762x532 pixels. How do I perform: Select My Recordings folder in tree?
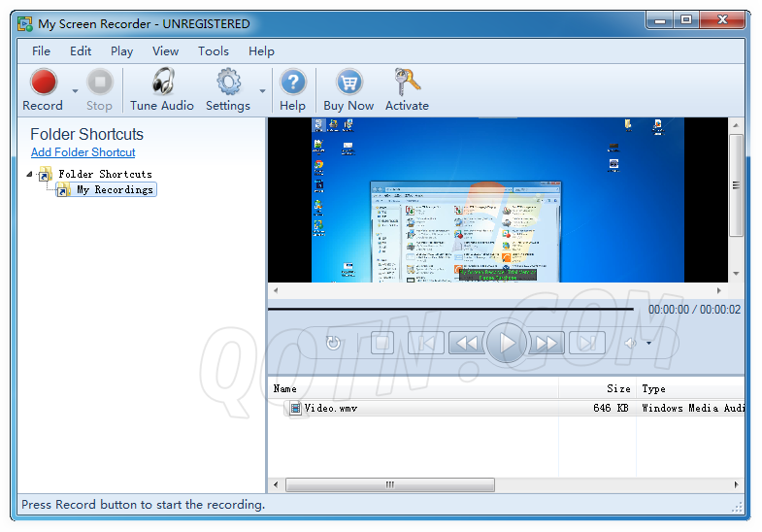tap(115, 190)
